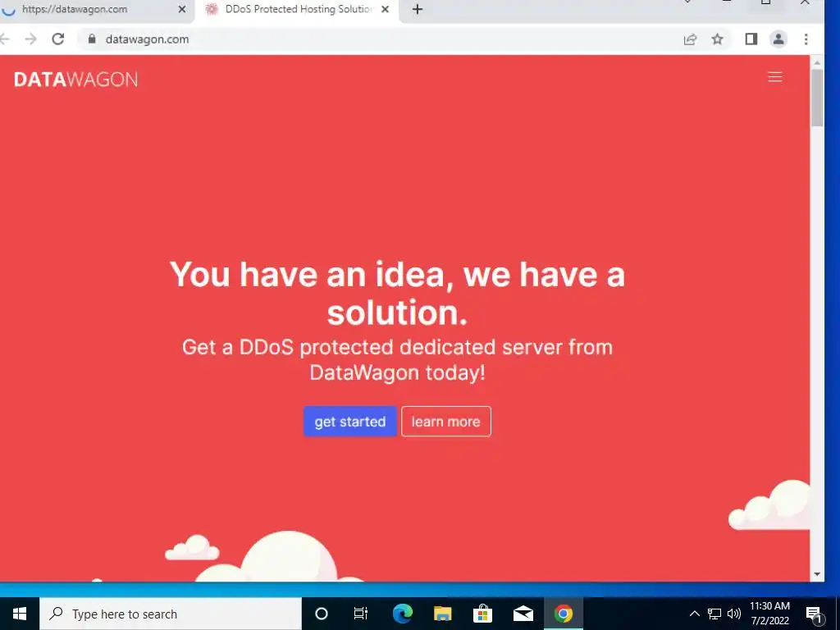
Task: Open Mail app from taskbar
Action: [523, 614]
